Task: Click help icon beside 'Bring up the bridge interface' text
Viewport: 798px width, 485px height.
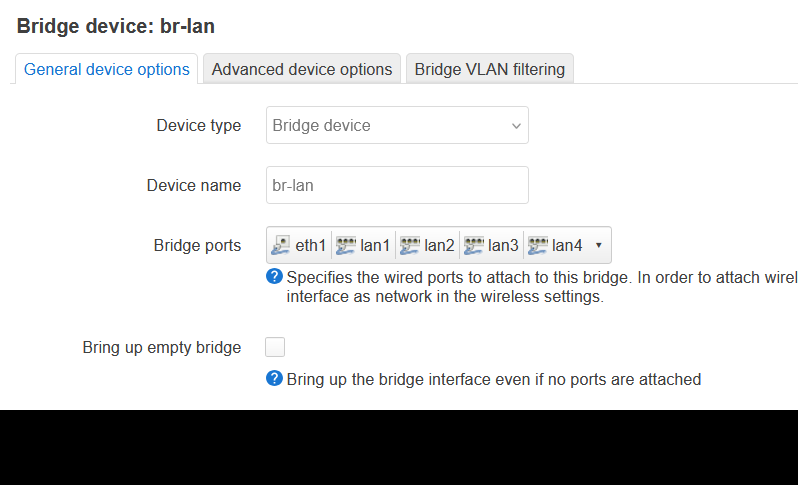Action: pos(274,379)
